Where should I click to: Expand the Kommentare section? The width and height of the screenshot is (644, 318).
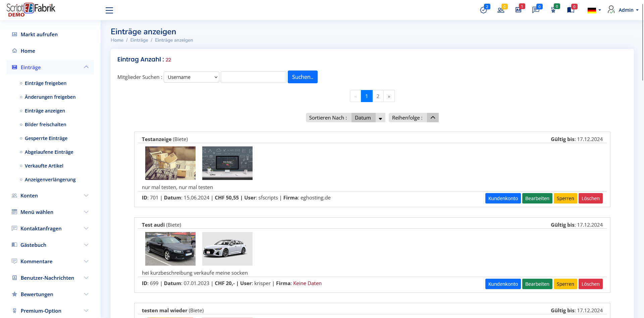click(86, 261)
